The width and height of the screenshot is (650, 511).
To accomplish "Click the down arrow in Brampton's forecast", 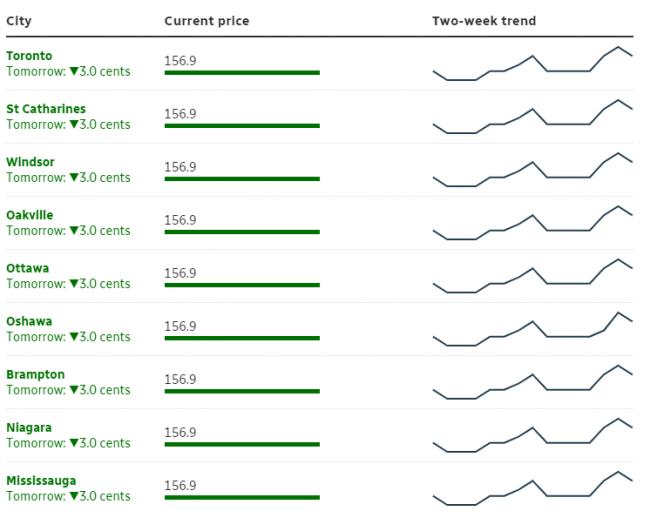I will pyautogui.click(x=74, y=390).
